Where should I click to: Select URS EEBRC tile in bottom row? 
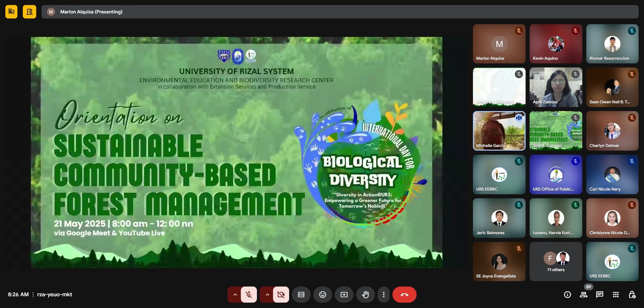coord(612,262)
